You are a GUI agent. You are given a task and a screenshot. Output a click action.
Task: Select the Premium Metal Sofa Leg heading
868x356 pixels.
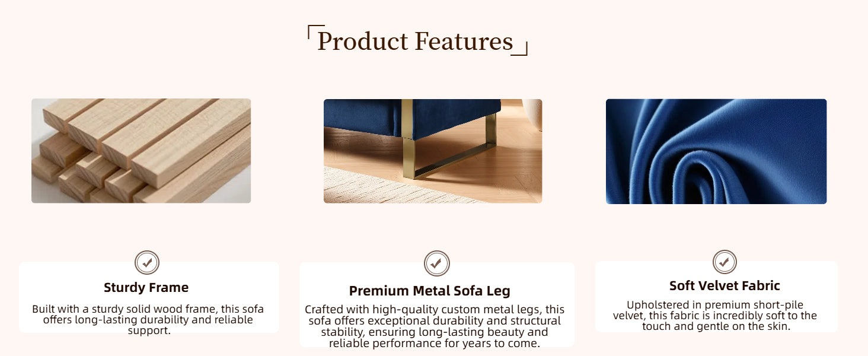[429, 291]
